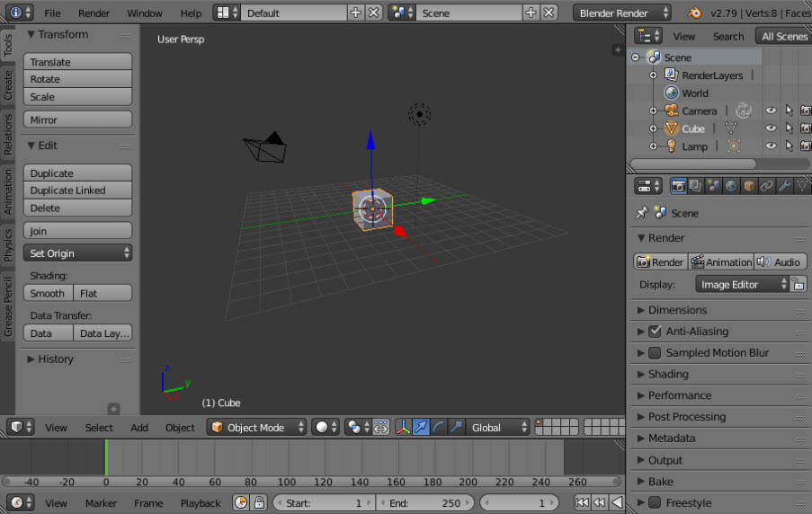Screen dimensions: 812x514
Task: Open the Modifiers wrench tab icon
Action: 784,186
